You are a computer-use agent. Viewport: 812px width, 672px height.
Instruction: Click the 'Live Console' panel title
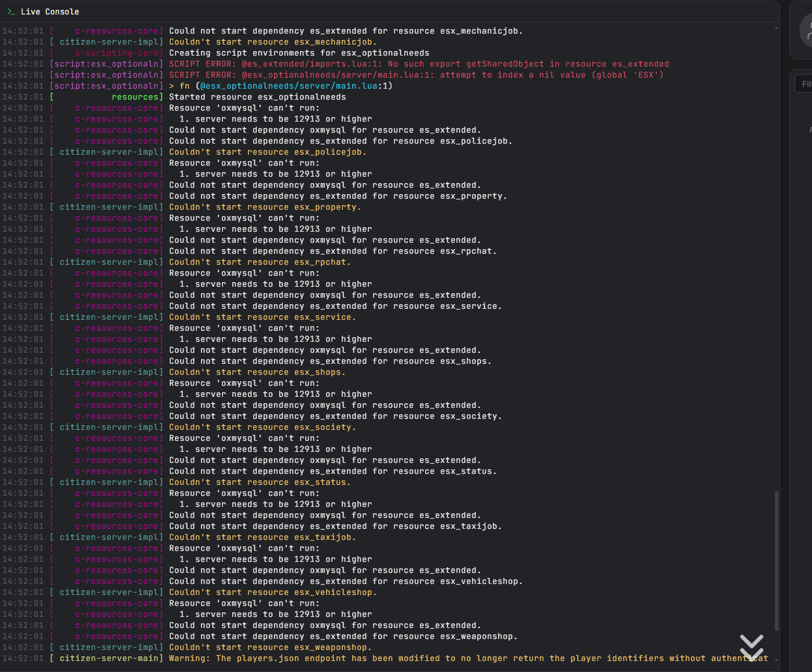50,12
